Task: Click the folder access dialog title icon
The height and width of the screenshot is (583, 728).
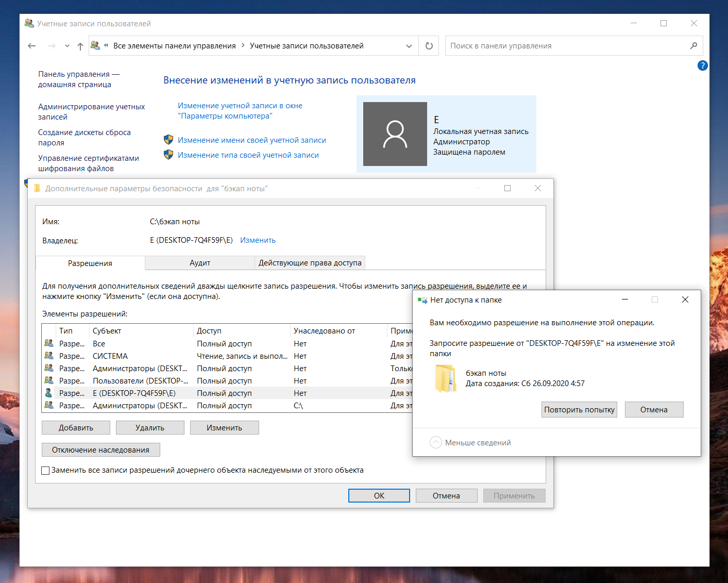Action: click(422, 300)
